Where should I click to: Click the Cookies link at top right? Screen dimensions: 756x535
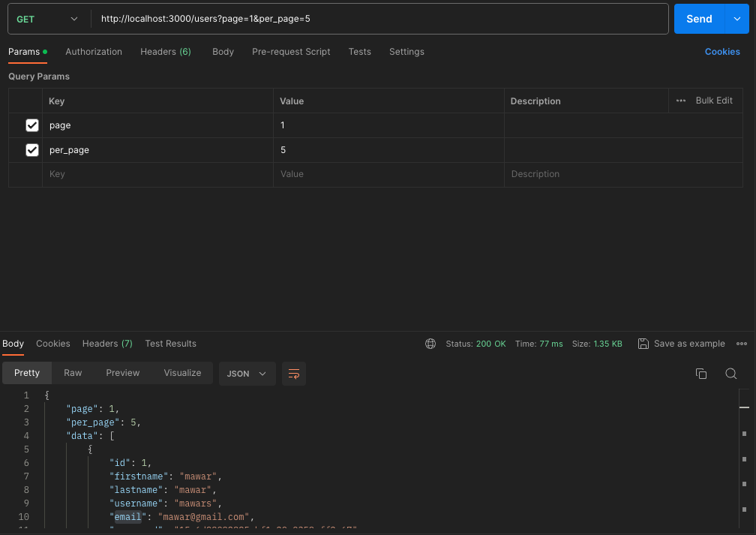point(721,52)
